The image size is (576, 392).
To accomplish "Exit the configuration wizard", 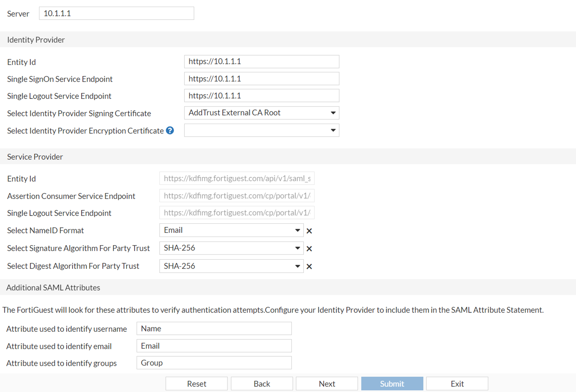I will coord(457,383).
